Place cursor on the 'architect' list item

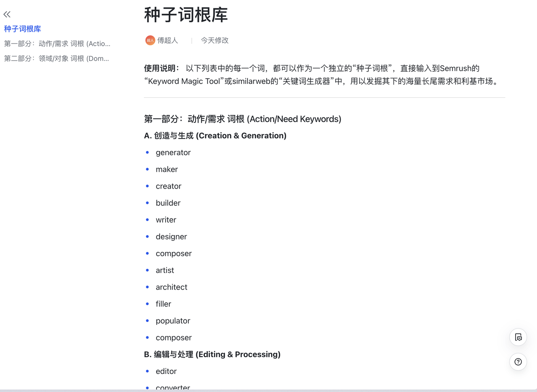171,287
